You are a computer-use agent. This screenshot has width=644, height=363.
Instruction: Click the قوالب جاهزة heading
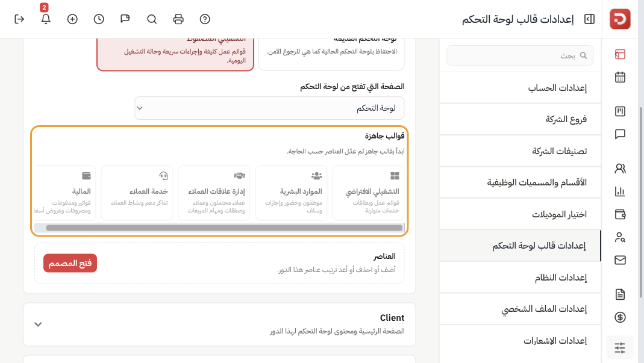tap(384, 135)
